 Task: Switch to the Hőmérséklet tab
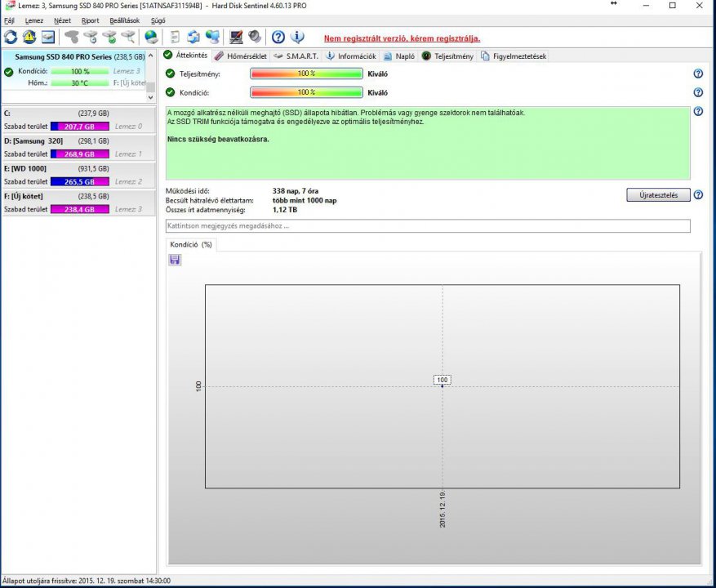(x=241, y=56)
